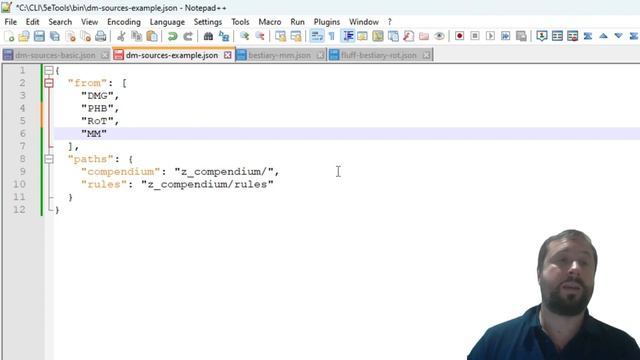Screen dimensions: 640x360
Task: Close the dm-sources-example.json tab
Action: pyautogui.click(x=228, y=55)
